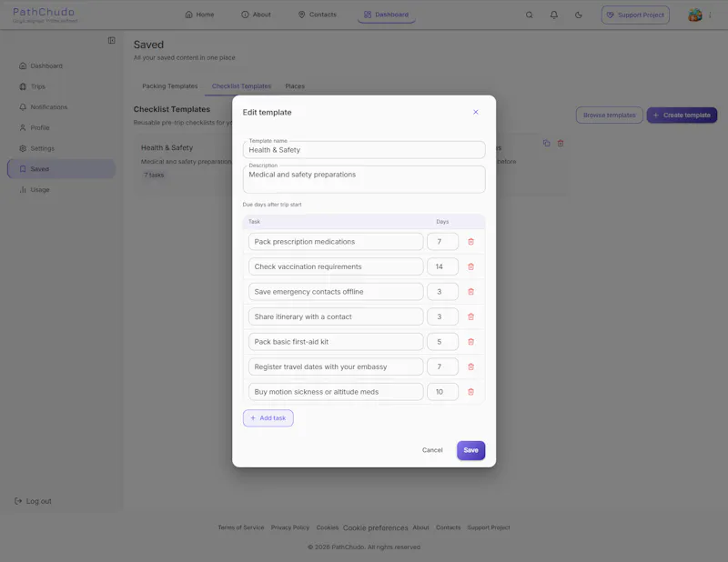Viewport: 728px width, 562px height.
Task: Click the Health & Safety card title
Action: click(167, 147)
